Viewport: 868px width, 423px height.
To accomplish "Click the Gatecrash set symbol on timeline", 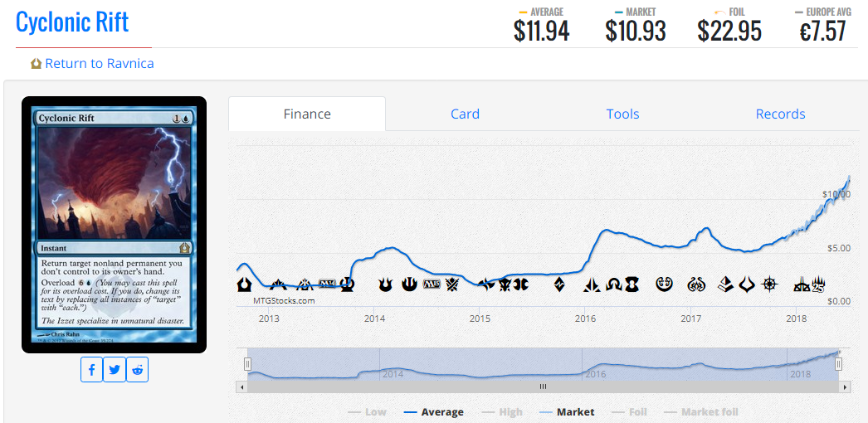I will click(x=278, y=285).
